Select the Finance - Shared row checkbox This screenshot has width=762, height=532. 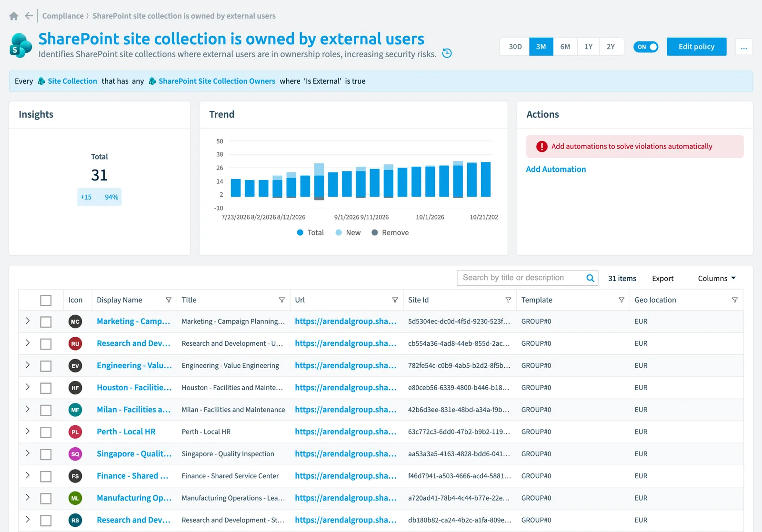pyautogui.click(x=46, y=476)
